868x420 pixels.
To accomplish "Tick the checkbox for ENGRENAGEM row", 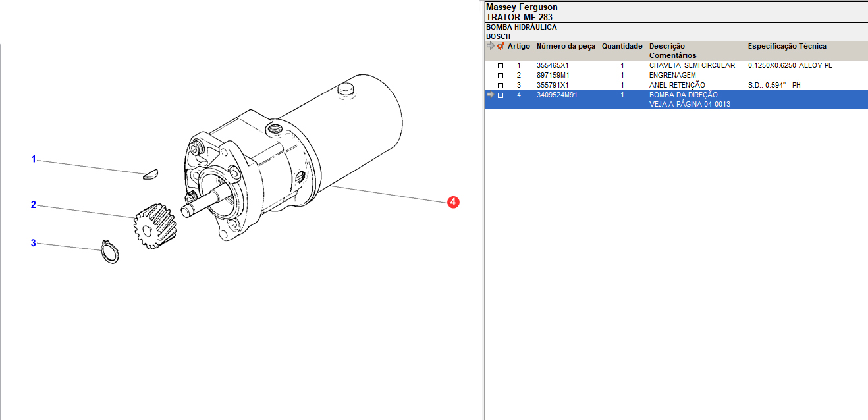I will [x=501, y=76].
